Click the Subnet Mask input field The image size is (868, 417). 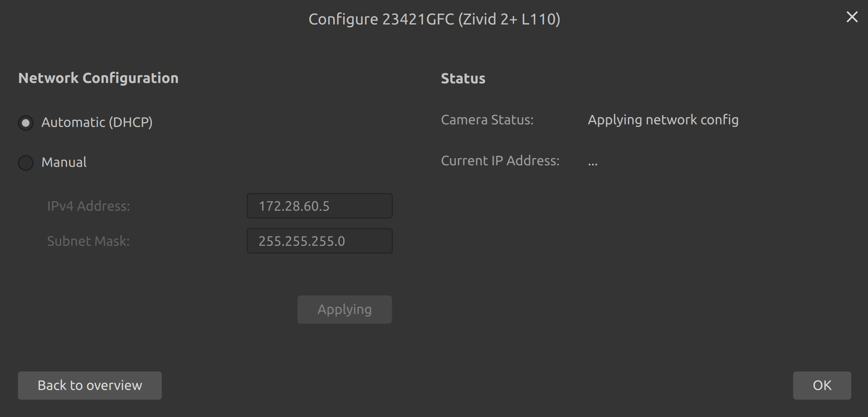(x=319, y=241)
